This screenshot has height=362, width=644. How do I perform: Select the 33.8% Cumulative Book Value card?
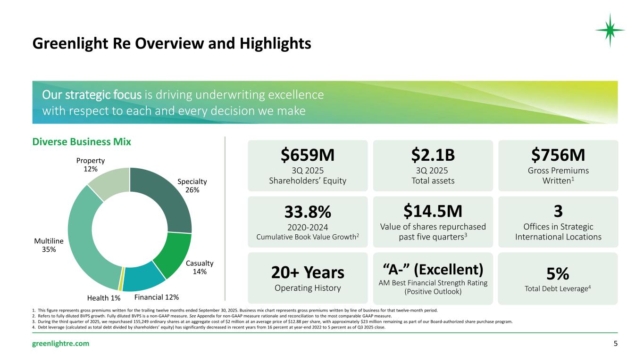[307, 222]
